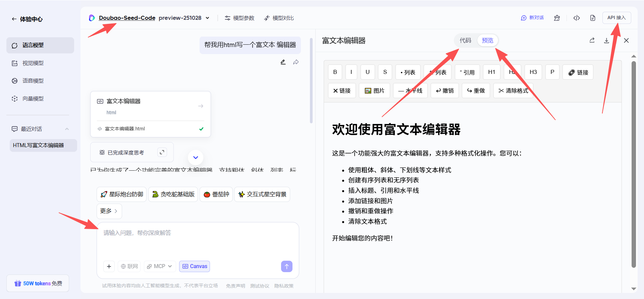This screenshot has width=644, height=299.
Task: Open 模型参数 settings
Action: tap(239, 18)
